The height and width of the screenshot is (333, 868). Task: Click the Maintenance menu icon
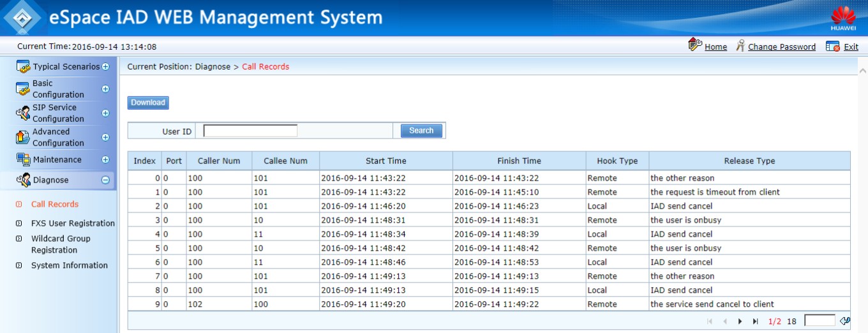pos(23,159)
